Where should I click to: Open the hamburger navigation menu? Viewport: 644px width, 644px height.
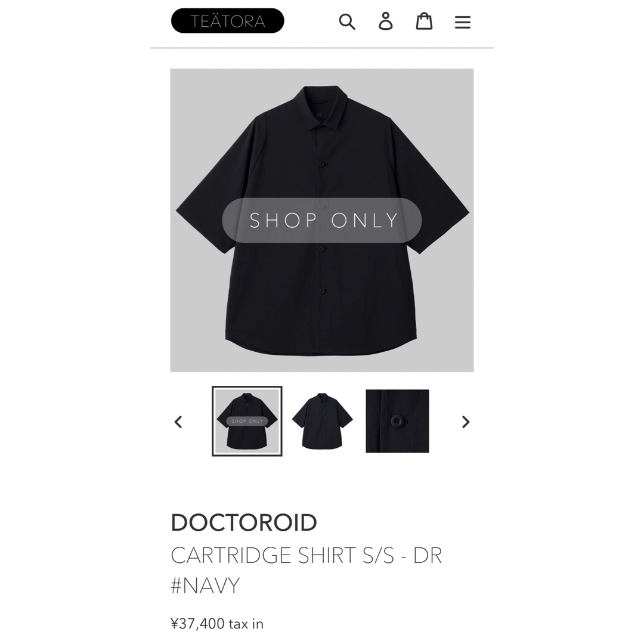click(x=463, y=22)
